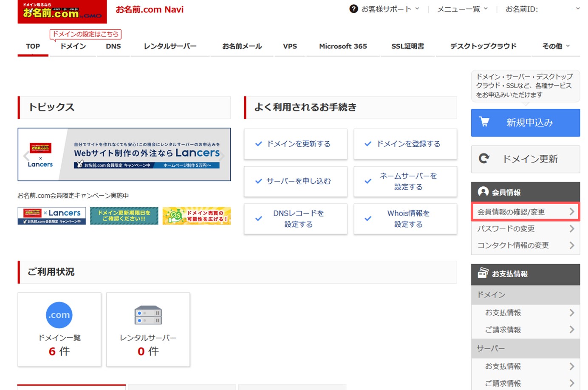Open the レンタルサーバー 0件 card

(x=148, y=330)
